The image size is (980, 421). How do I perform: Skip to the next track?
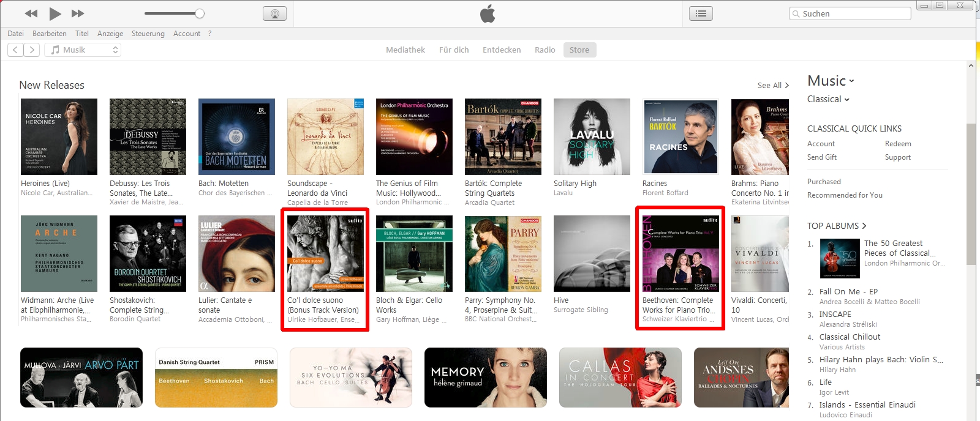point(78,13)
